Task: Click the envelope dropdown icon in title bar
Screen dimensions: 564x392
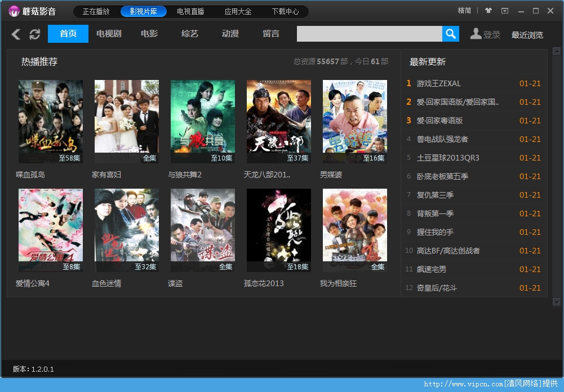Action: click(x=504, y=10)
